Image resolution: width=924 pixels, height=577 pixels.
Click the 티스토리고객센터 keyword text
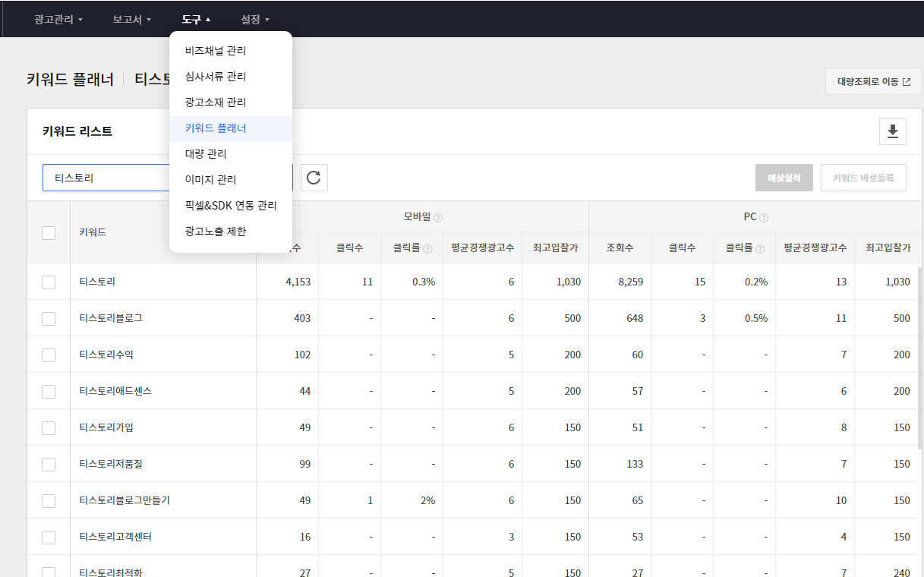click(x=115, y=537)
